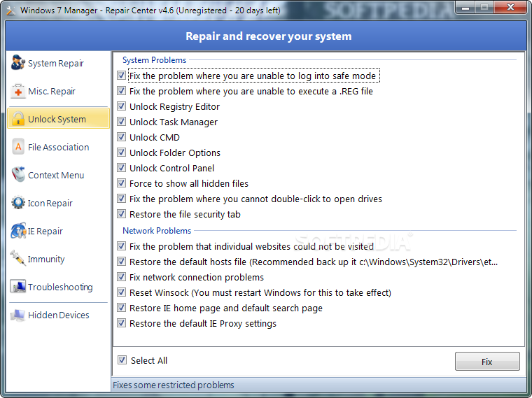
Task: Toggle the Select All checkbox
Action: point(122,360)
